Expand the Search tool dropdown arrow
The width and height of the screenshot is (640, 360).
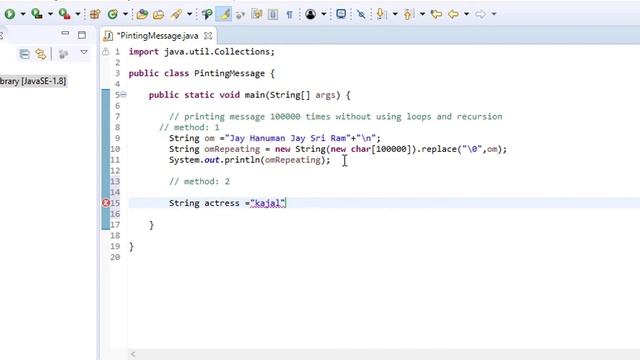189,14
